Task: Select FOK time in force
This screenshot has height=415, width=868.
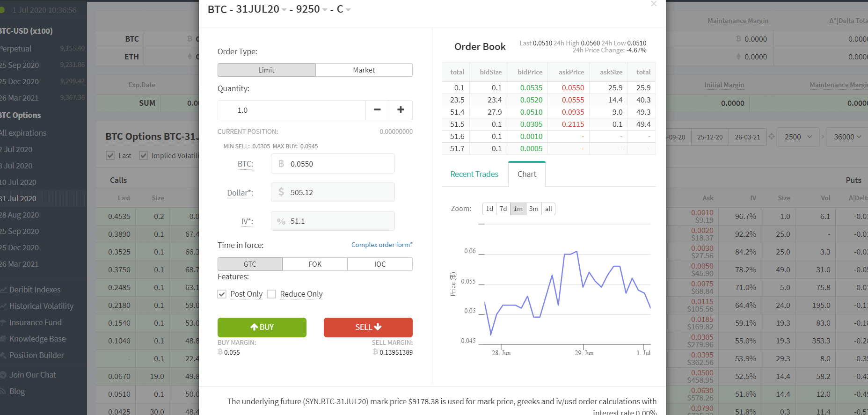Action: [315, 264]
